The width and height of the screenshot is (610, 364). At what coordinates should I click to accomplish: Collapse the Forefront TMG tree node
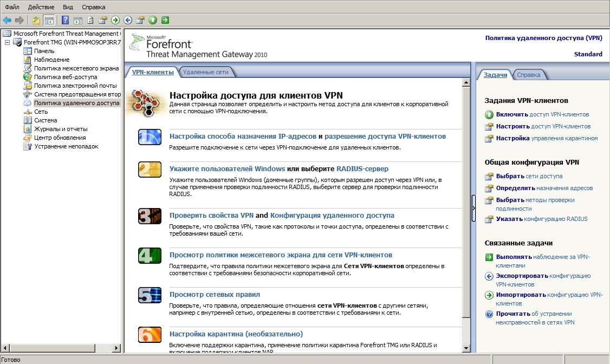click(7, 42)
